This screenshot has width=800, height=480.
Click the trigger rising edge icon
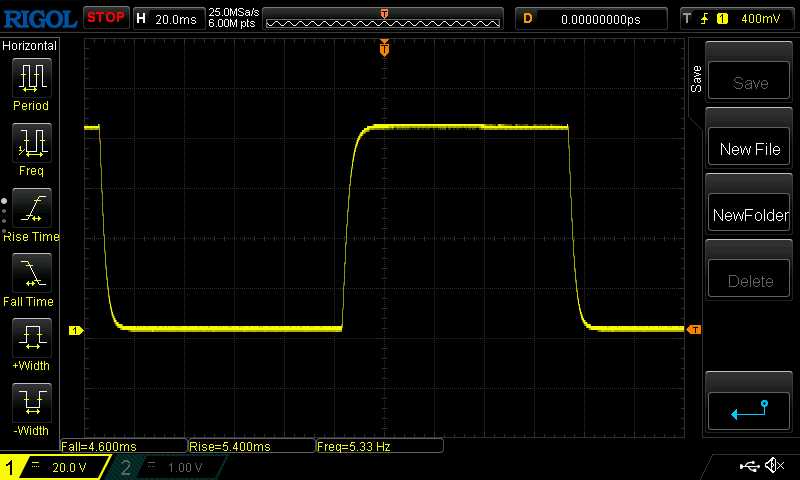(x=705, y=19)
